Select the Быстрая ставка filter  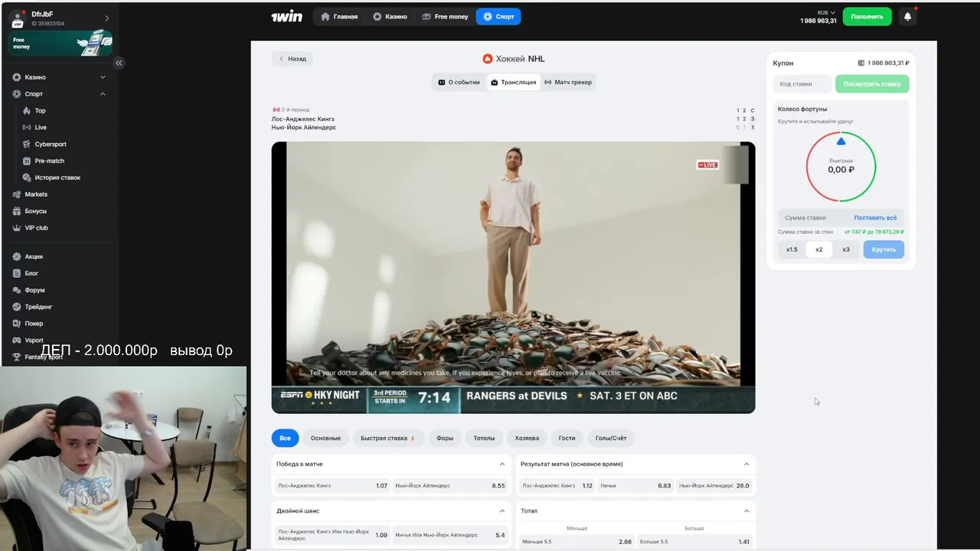388,439
